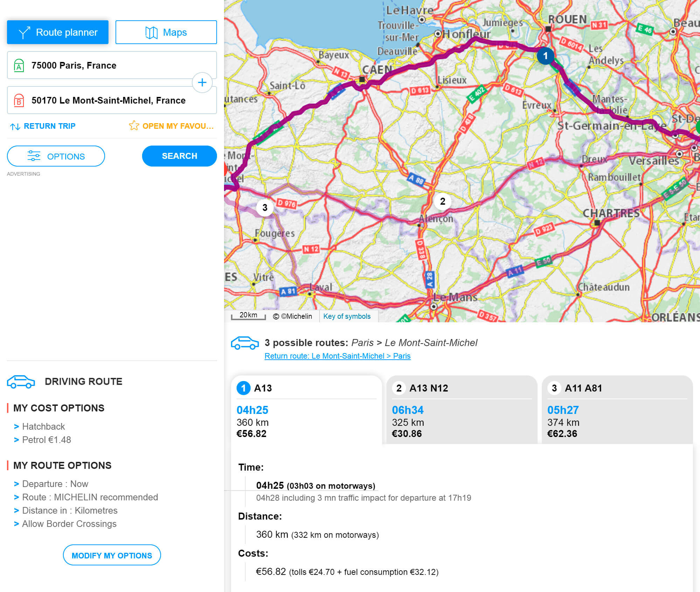
Task: Swap directions with RETURN TRIP
Action: coord(43,126)
